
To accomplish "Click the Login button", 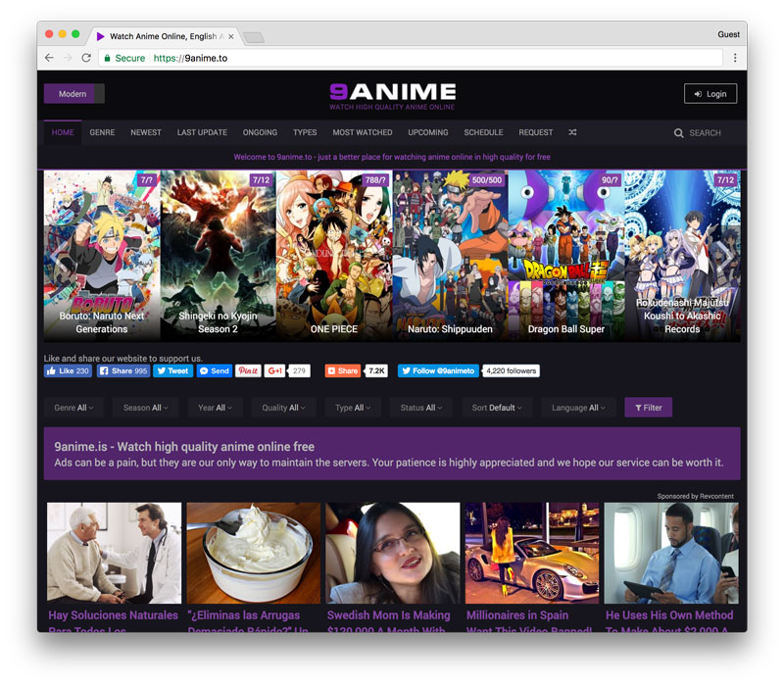I will tap(710, 93).
